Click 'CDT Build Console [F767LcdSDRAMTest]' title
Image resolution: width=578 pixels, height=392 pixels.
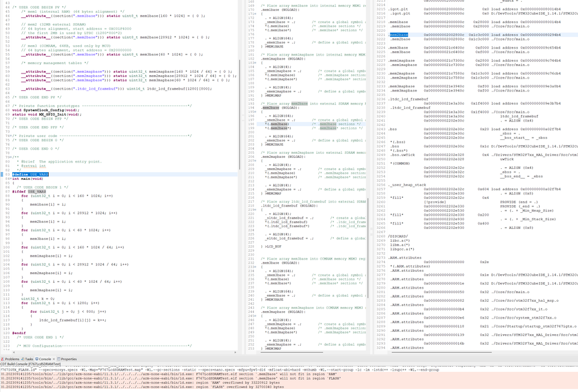click(30, 364)
